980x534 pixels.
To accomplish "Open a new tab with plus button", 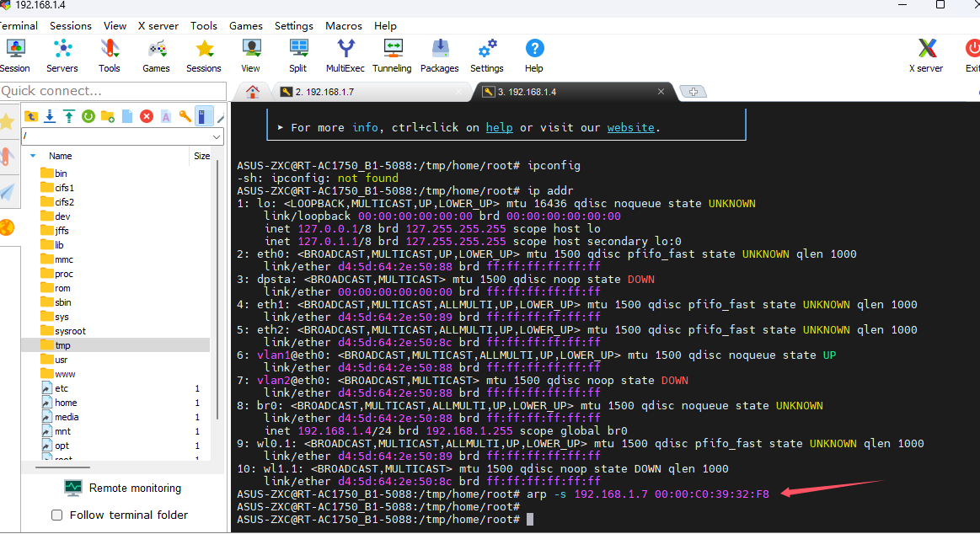I will click(x=693, y=92).
